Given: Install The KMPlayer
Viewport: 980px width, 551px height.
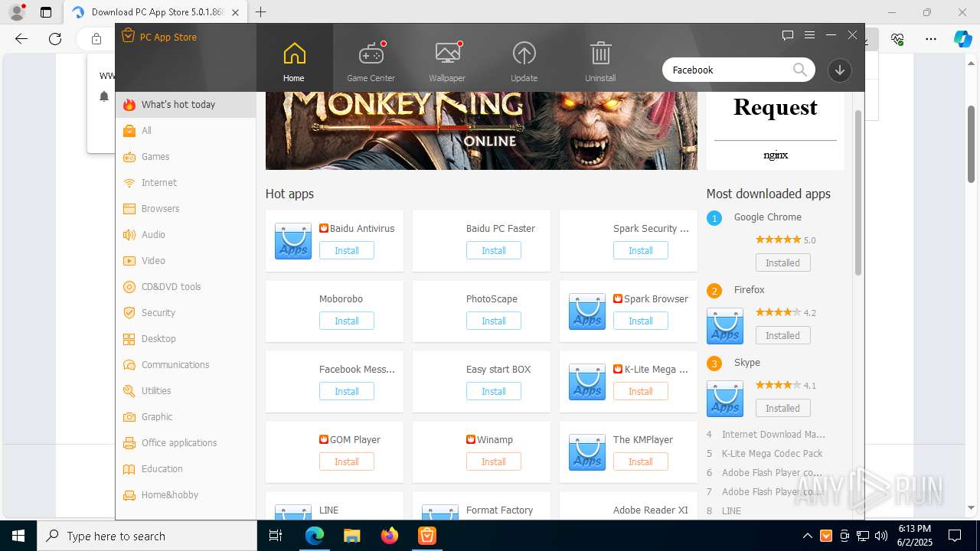Looking at the screenshot, I should [641, 461].
